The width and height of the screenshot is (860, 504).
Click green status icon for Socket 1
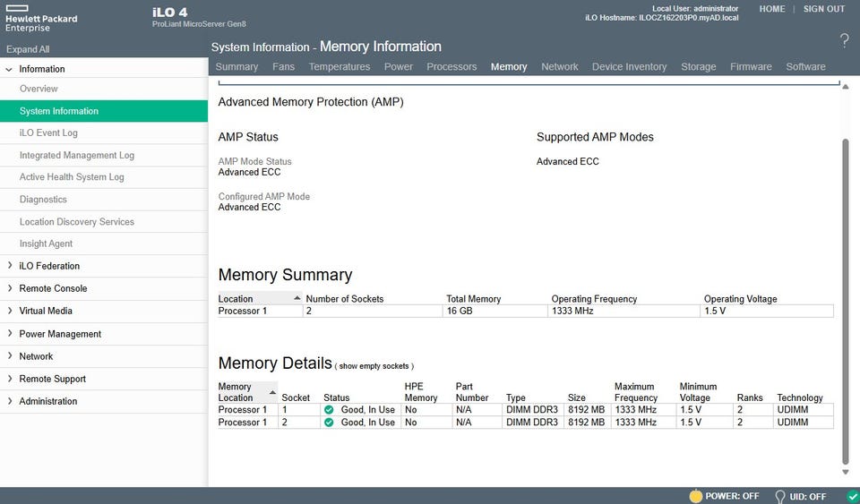coord(329,410)
